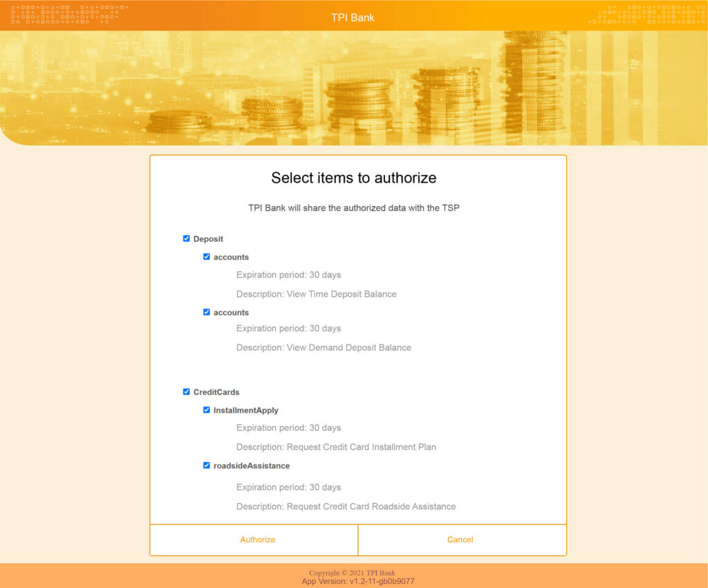Screen dimensions: 708x588
Task: Click the Cancel button
Action: 460,540
